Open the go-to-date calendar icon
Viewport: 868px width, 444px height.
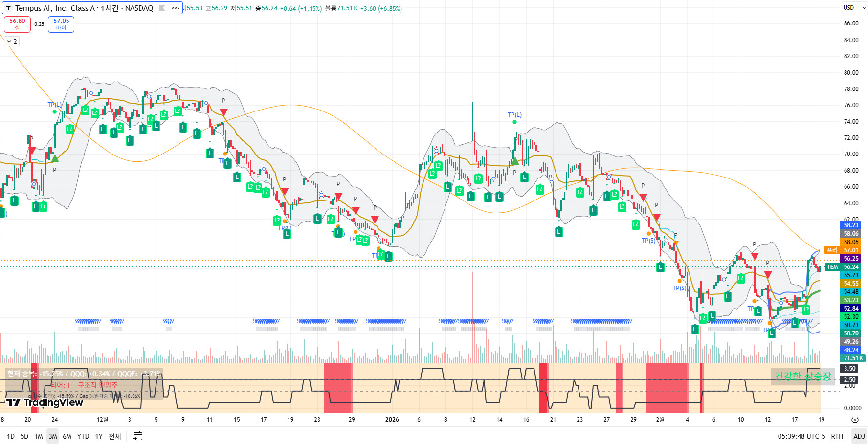pos(138,436)
